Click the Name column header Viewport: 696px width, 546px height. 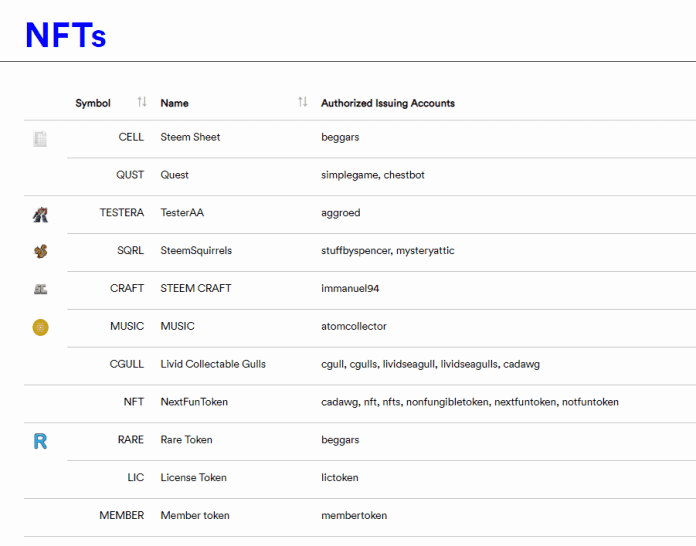pyautogui.click(x=174, y=103)
